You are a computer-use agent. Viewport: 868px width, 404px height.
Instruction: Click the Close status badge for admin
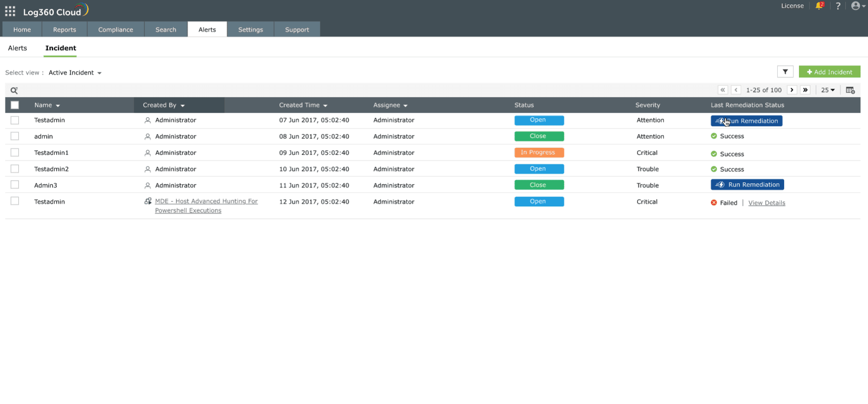pos(539,136)
